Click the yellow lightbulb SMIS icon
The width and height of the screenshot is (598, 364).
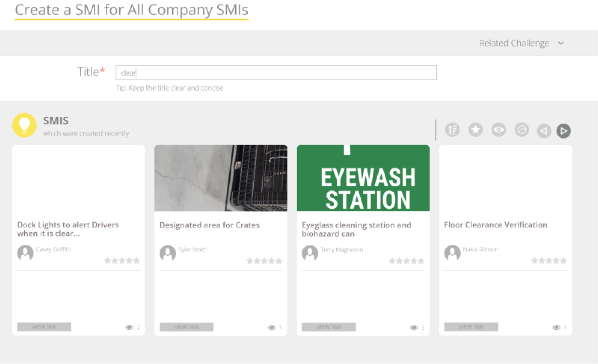point(25,125)
